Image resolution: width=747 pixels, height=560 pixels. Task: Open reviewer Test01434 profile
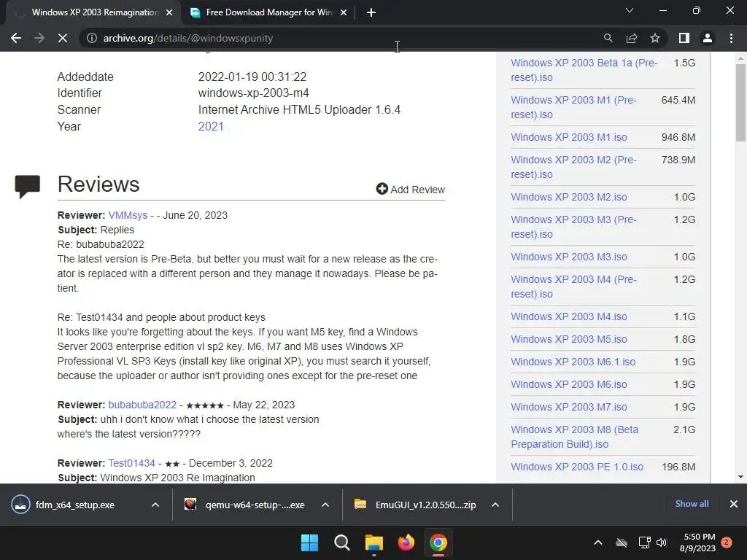[x=131, y=463]
